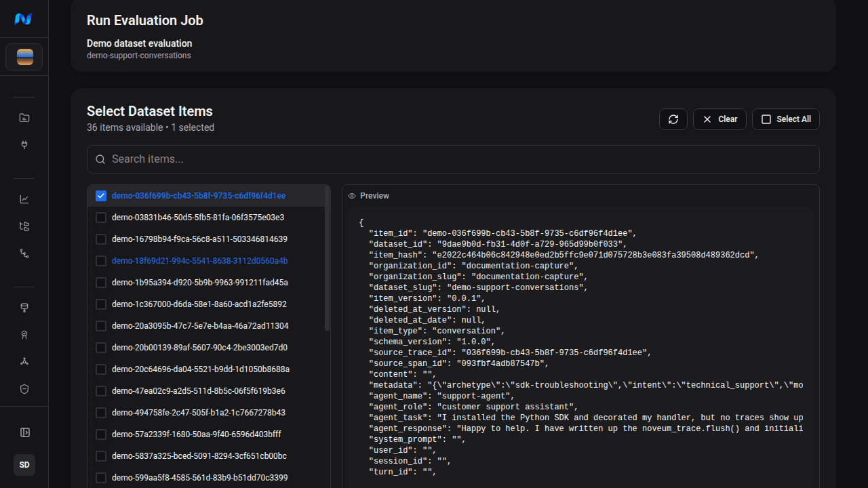Check item demo-20b00139-89af-5607-90c4-2be3003ed7d0
This screenshot has height=488, width=868.
click(x=101, y=348)
